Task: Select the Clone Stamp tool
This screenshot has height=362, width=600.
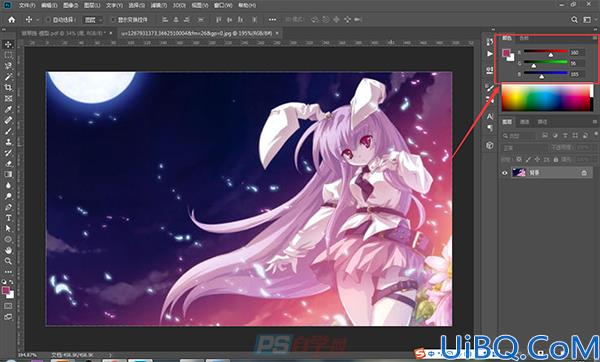Action: (8, 142)
